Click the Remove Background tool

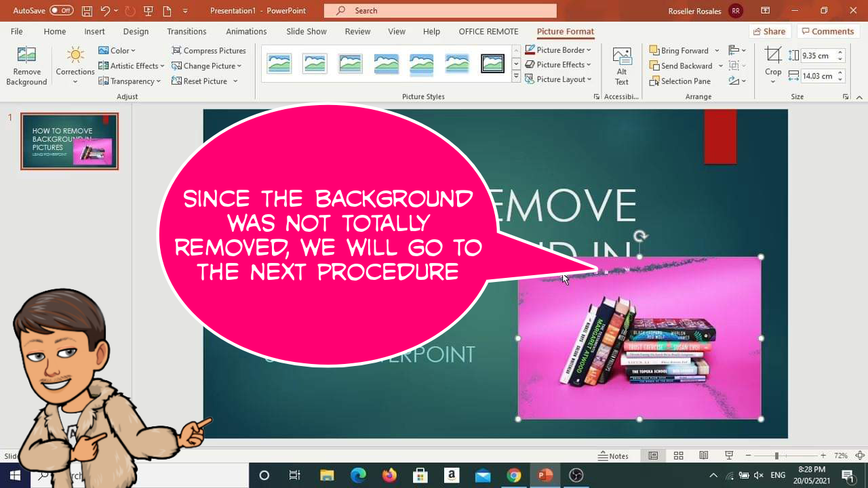pos(26,64)
